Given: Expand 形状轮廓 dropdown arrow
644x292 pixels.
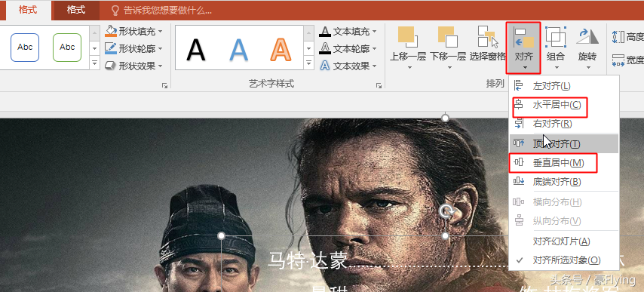Looking at the screenshot, I should coord(160,49).
